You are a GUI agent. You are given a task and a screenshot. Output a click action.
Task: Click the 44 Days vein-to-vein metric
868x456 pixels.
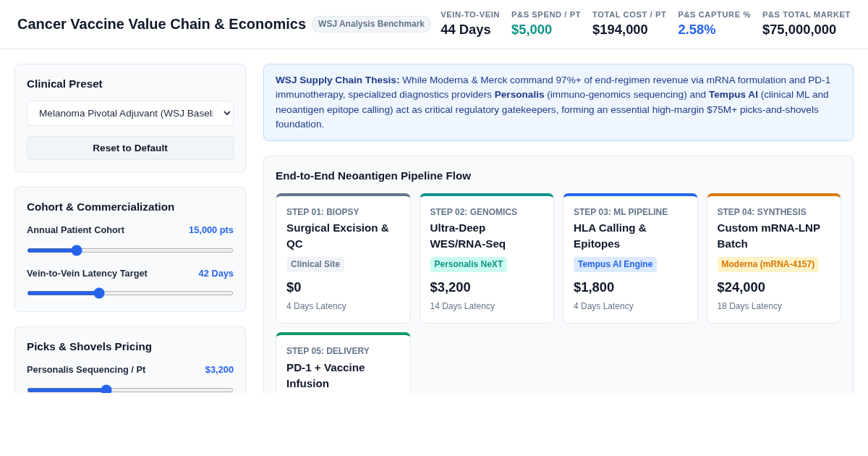click(466, 30)
